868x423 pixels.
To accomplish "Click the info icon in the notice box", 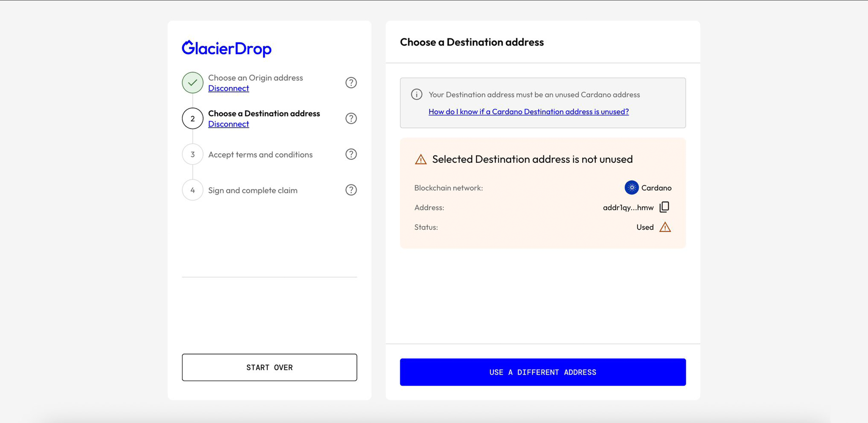I will tap(417, 94).
